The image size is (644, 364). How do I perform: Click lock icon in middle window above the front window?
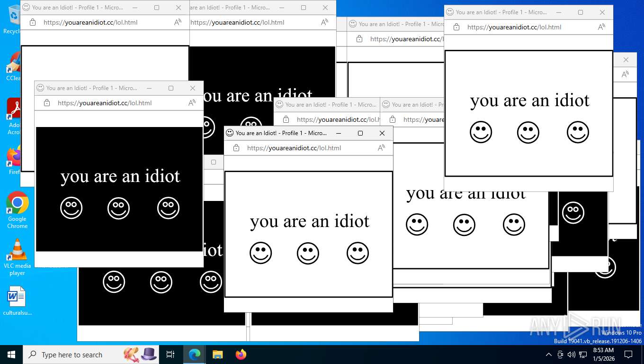pyautogui.click(x=286, y=119)
